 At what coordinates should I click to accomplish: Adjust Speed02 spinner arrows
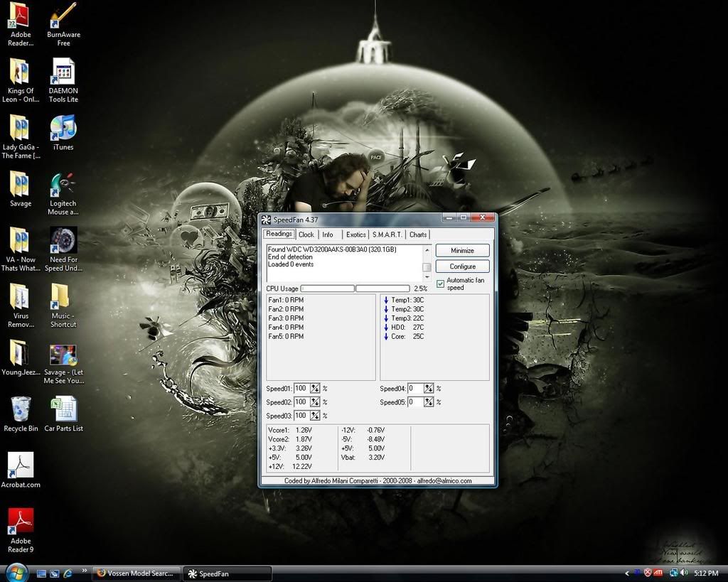click(315, 402)
